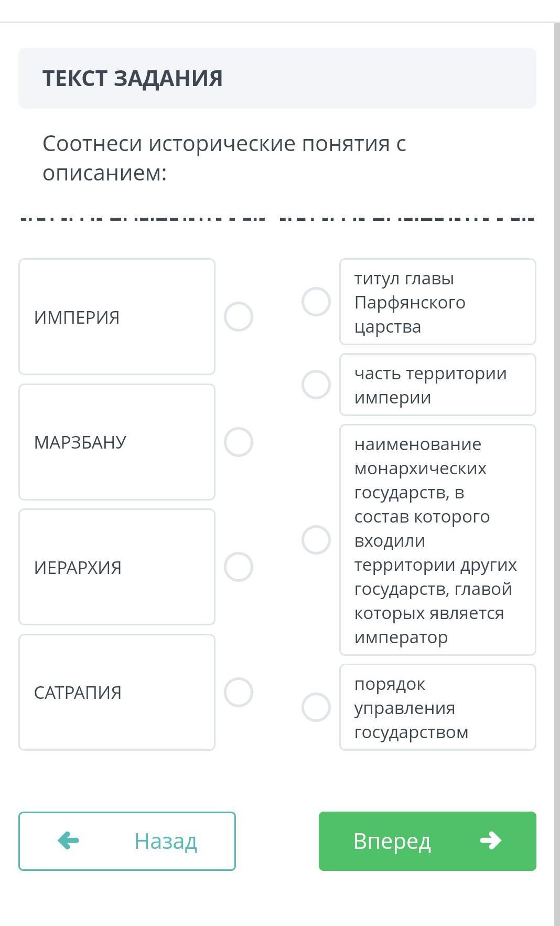This screenshot has height=926, width=560.
Task: Click the ИЕРАРХИЯ term card
Action: click(x=117, y=567)
